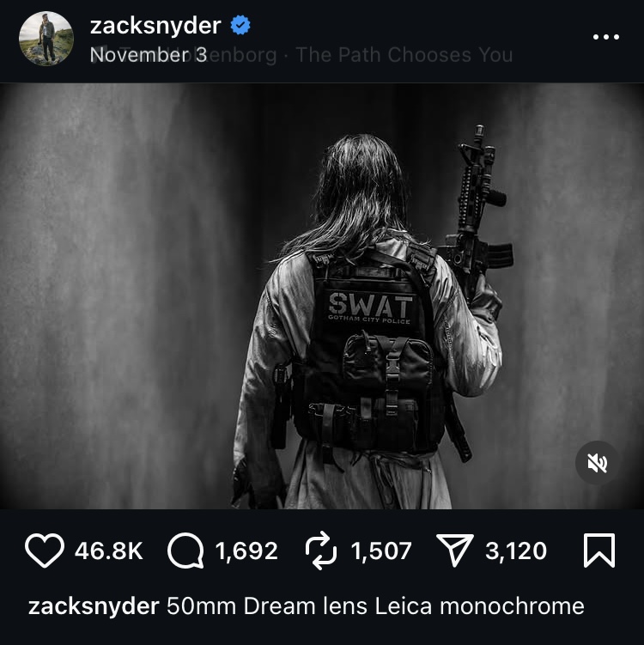Open the zacksnyder username in the header
This screenshot has height=645, width=644.
tap(155, 26)
